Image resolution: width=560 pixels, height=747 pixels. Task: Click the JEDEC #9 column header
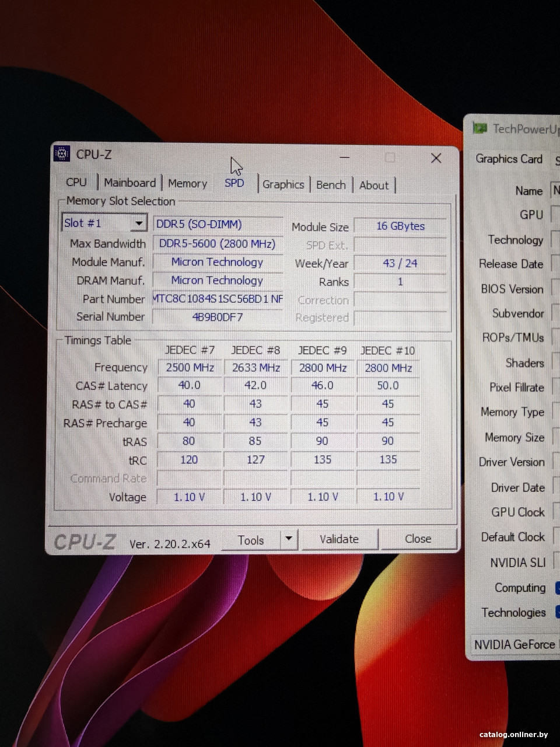pyautogui.click(x=322, y=350)
